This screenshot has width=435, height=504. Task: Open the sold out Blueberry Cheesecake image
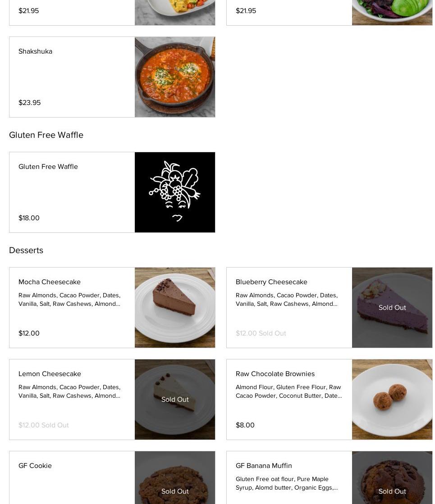(392, 308)
